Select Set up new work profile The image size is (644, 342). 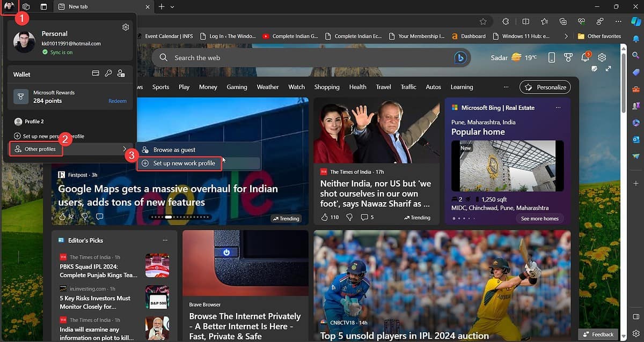[x=184, y=163]
